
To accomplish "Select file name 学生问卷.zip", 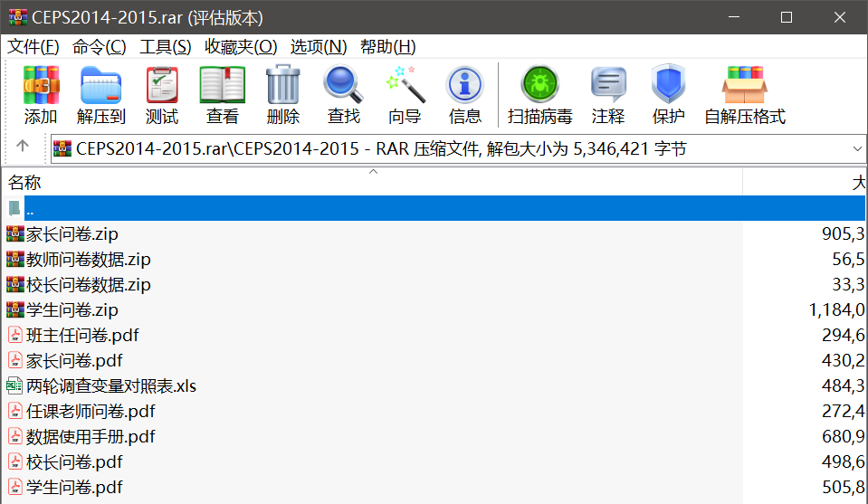I will (x=72, y=309).
